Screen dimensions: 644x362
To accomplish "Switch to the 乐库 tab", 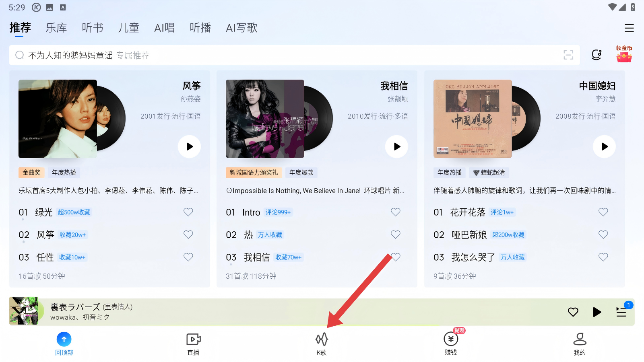I will pos(56,28).
